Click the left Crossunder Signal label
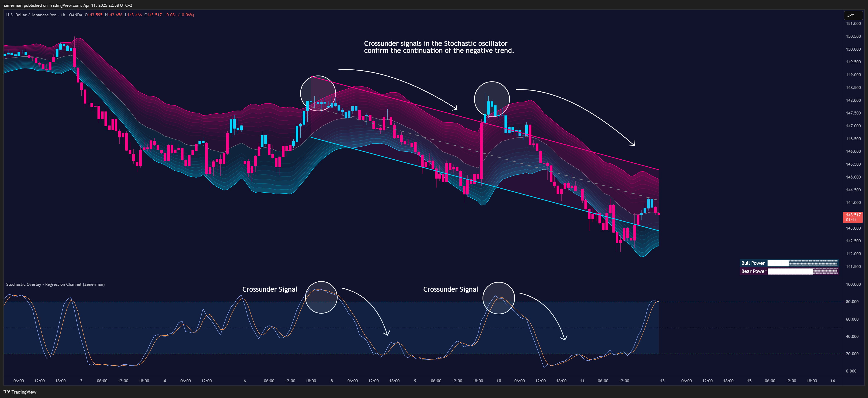 pos(270,289)
